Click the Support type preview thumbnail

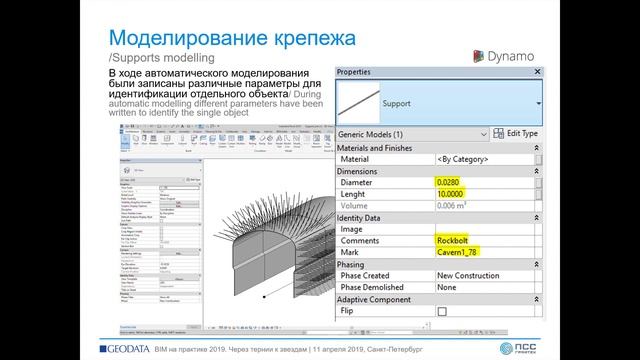(x=359, y=103)
